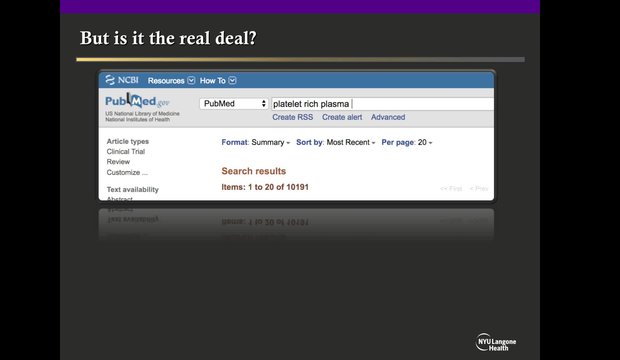Open the Advanced search link

388,117
